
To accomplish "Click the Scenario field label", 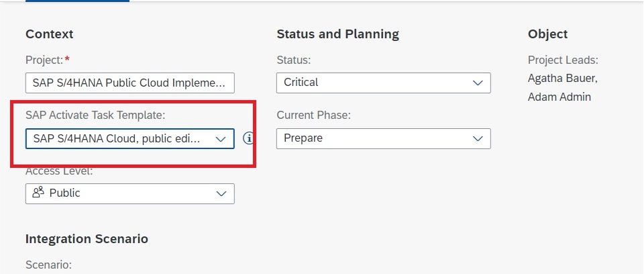I will (x=48, y=265).
